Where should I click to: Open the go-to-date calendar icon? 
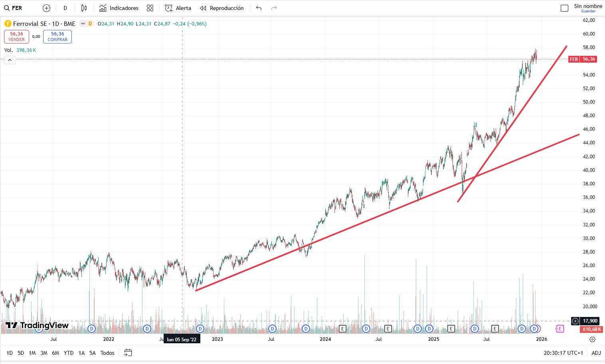tap(128, 353)
